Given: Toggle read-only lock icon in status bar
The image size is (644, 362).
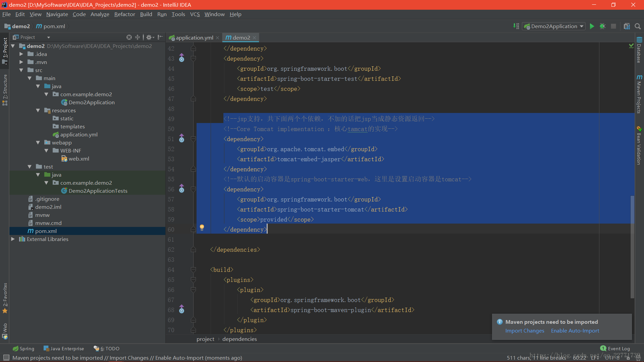Looking at the screenshot, I should click(628, 358).
